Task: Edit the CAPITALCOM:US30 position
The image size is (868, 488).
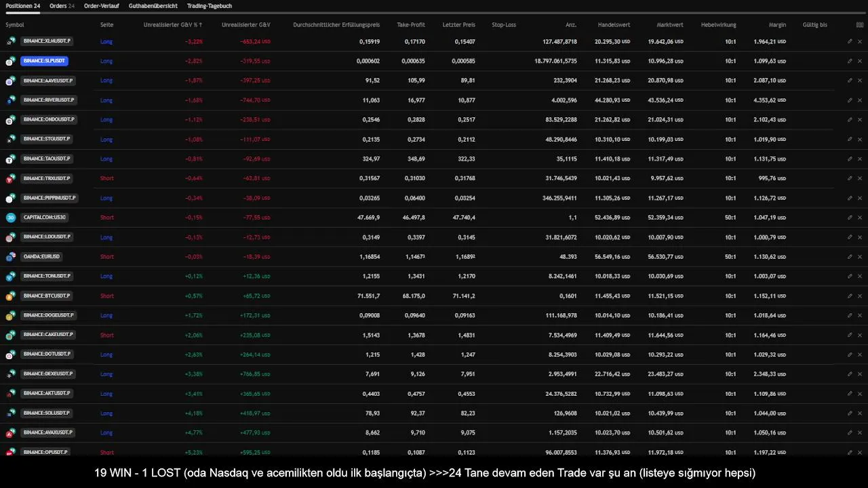Action: [x=850, y=218]
